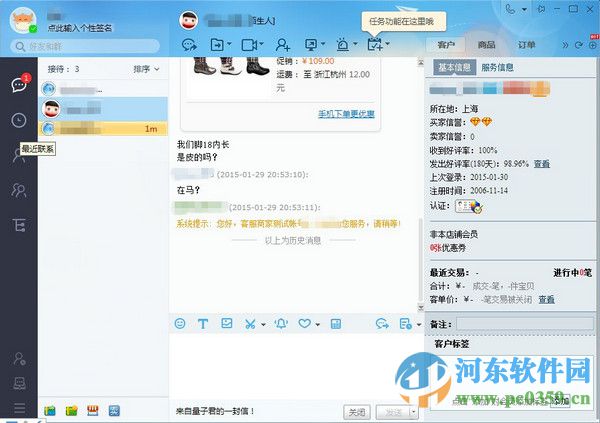
Task: Select the highlighted contact with 1m label
Action: coord(103,129)
